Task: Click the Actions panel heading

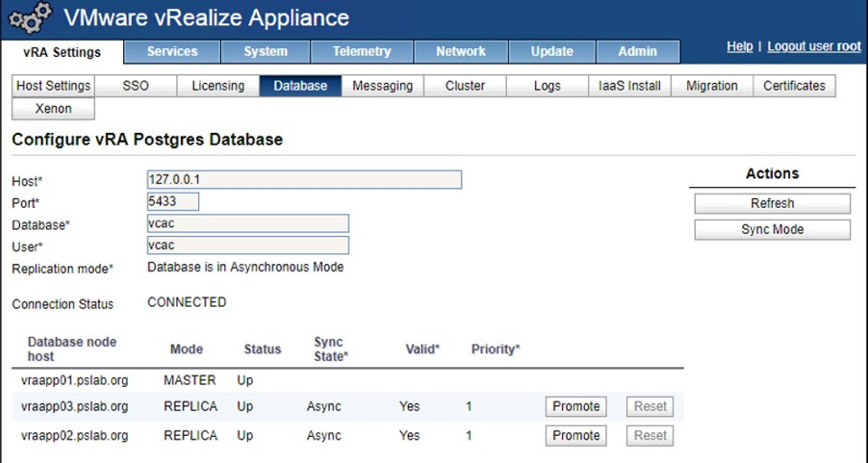Action: [772, 174]
